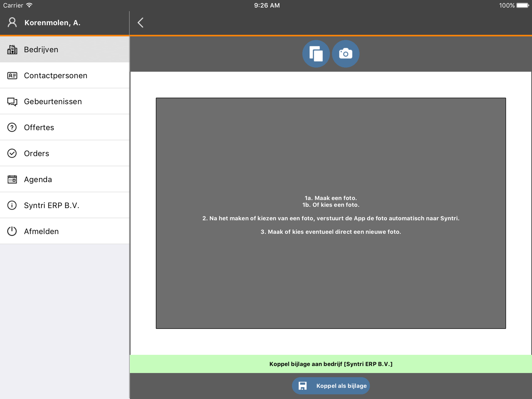
Task: Click the green Koppel bijlage aan bedrijf banner
Action: 331,364
